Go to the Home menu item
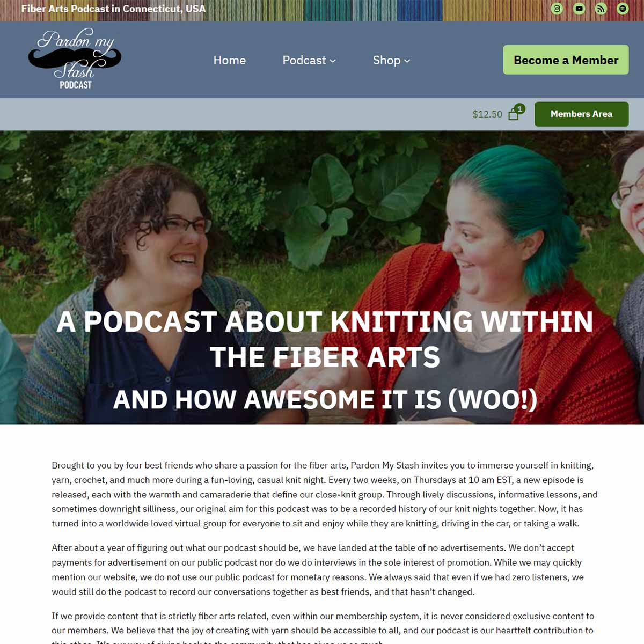Viewport: 644px width, 644px height. [x=230, y=60]
